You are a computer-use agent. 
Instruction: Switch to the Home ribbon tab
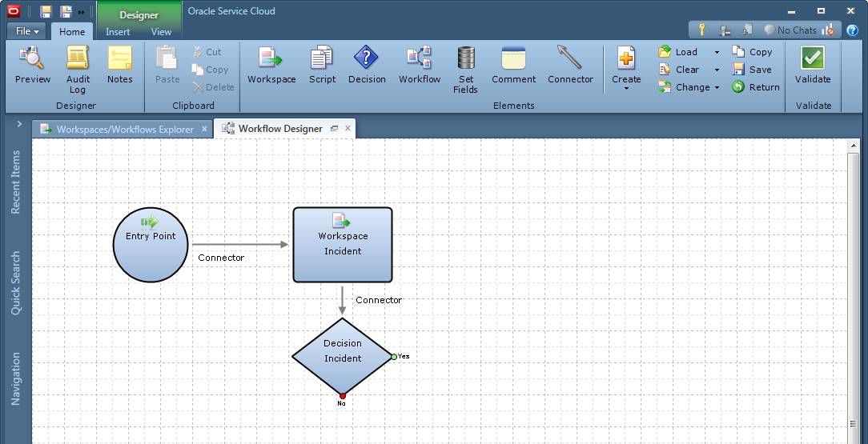72,31
